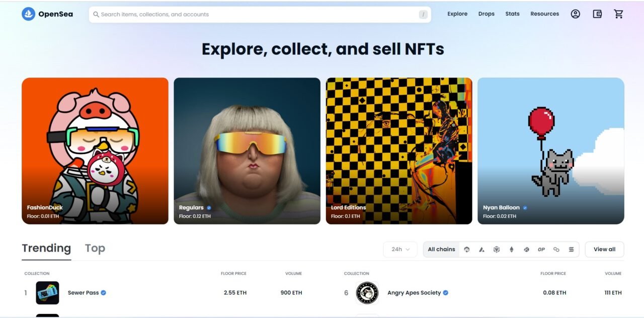Image resolution: width=644 pixels, height=318 pixels.
Task: Click the OpenSea wordmark text
Action: pyautogui.click(x=55, y=14)
